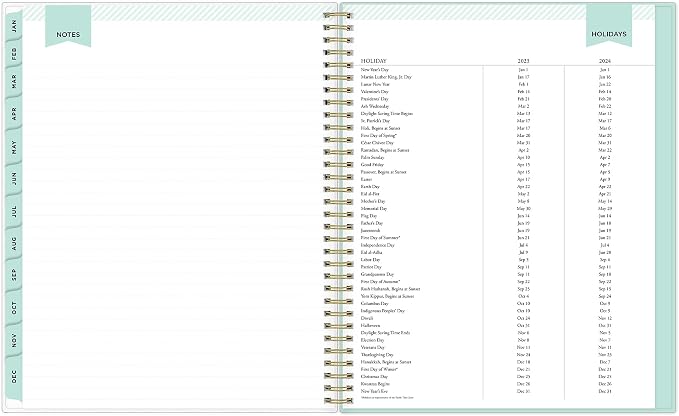Screen dimensions: 679x416
Task: Open the JUN tab divider
Action: 13,178
